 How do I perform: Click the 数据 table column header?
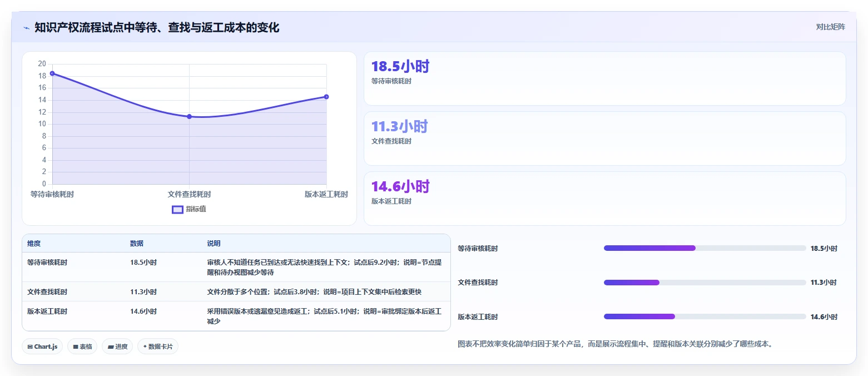point(137,244)
